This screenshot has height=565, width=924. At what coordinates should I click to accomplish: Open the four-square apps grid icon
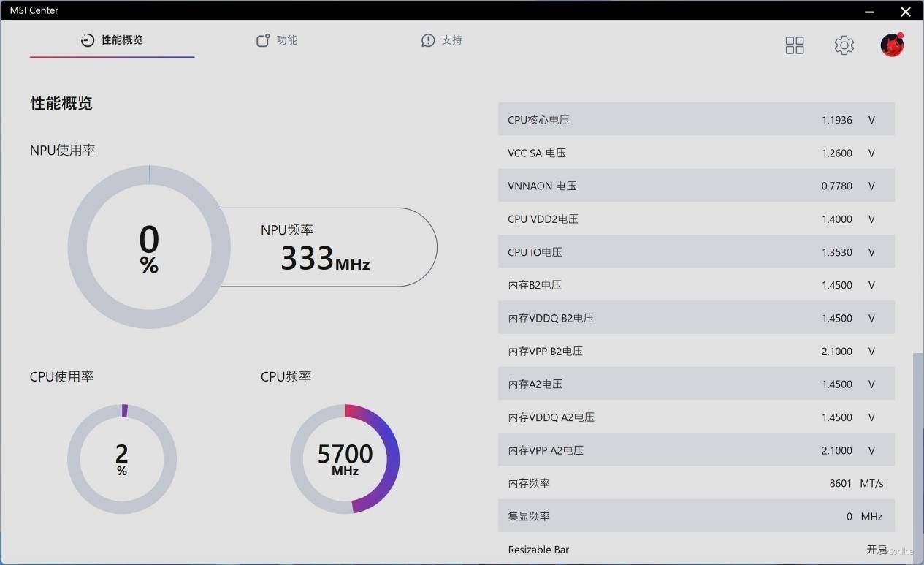tap(795, 45)
